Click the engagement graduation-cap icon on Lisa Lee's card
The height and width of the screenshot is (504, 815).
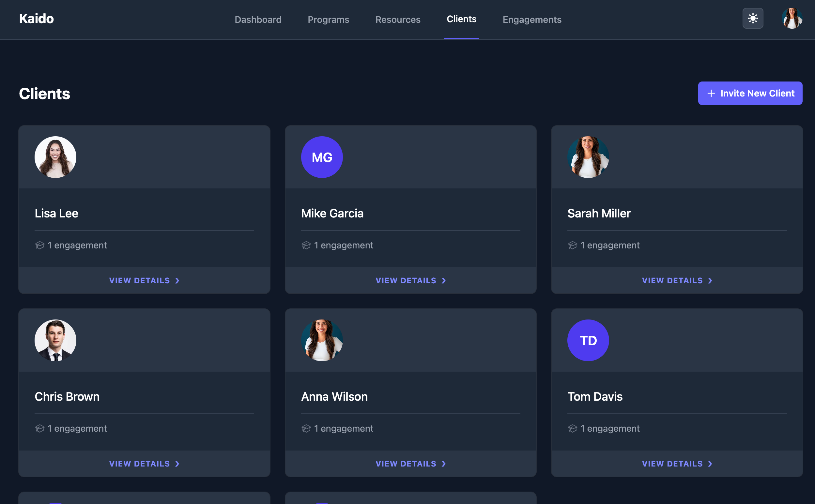pyautogui.click(x=40, y=245)
